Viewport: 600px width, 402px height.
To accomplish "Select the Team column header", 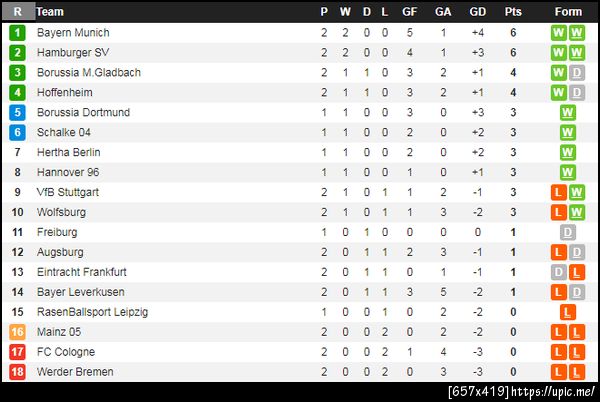I will point(50,12).
